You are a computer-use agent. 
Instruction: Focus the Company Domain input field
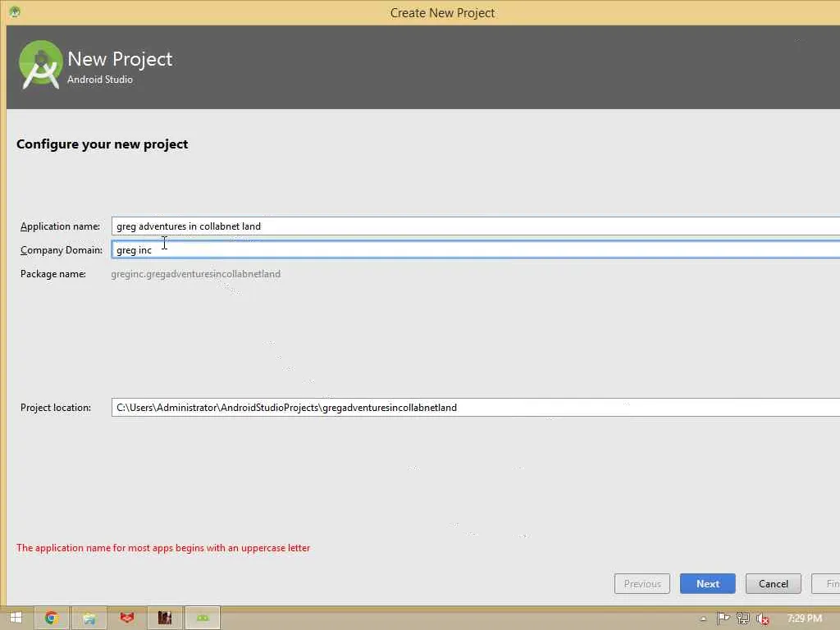click(476, 249)
